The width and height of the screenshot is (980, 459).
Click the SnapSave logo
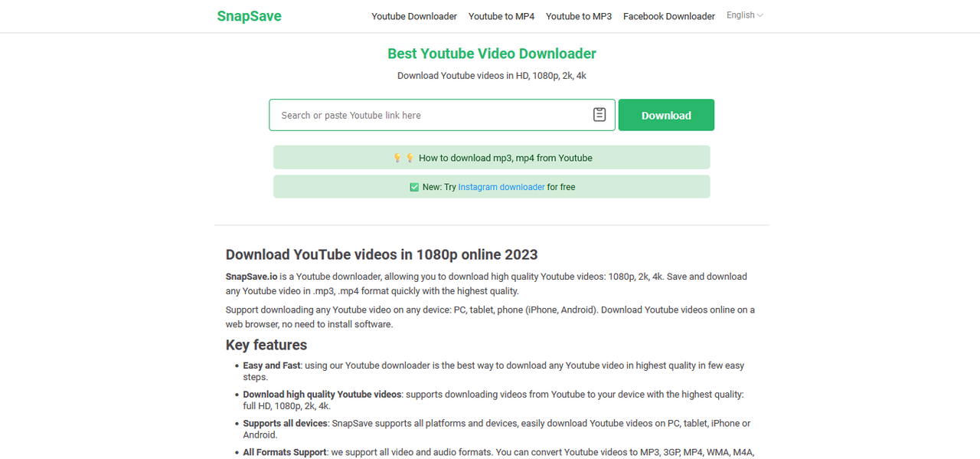pos(249,16)
